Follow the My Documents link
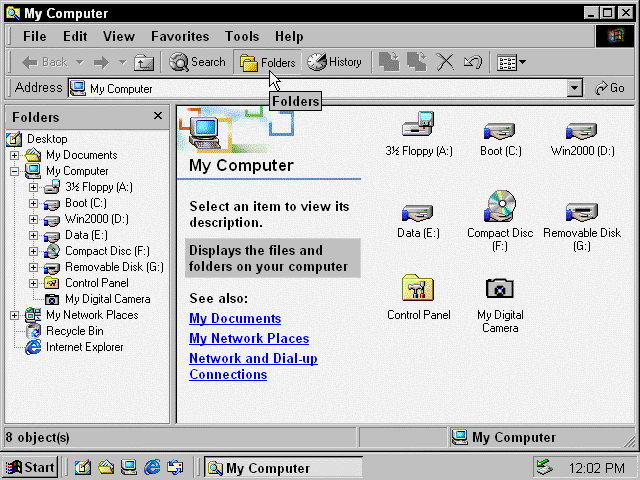The height and width of the screenshot is (480, 640). tap(235, 318)
